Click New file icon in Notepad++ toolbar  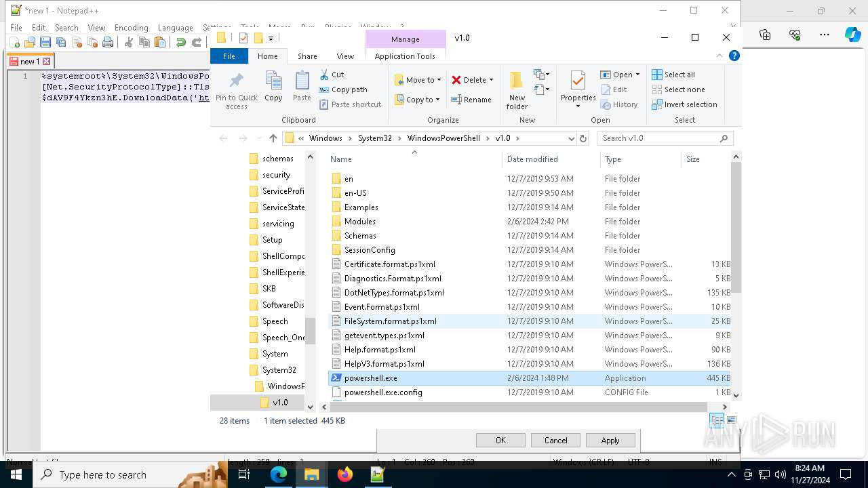[x=15, y=43]
